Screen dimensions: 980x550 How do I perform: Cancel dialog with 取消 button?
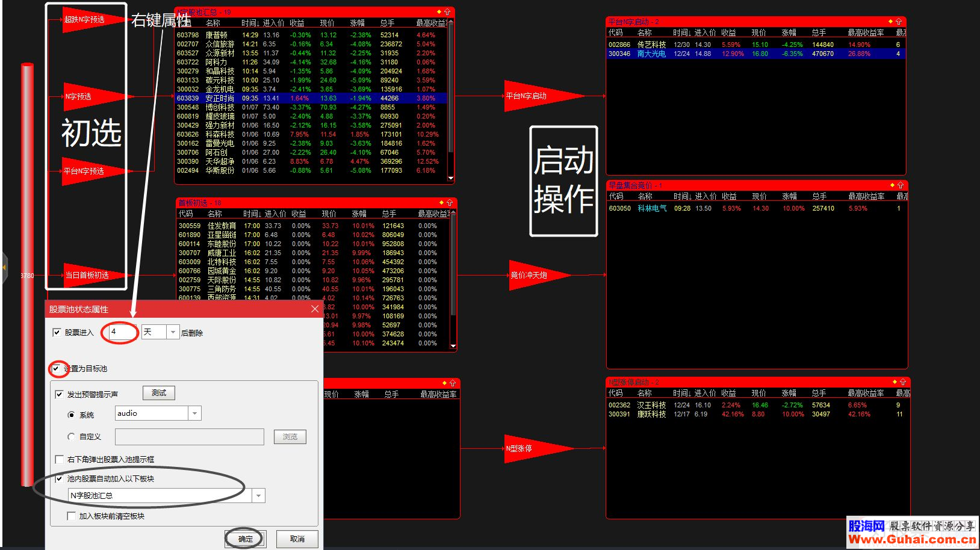pos(297,539)
